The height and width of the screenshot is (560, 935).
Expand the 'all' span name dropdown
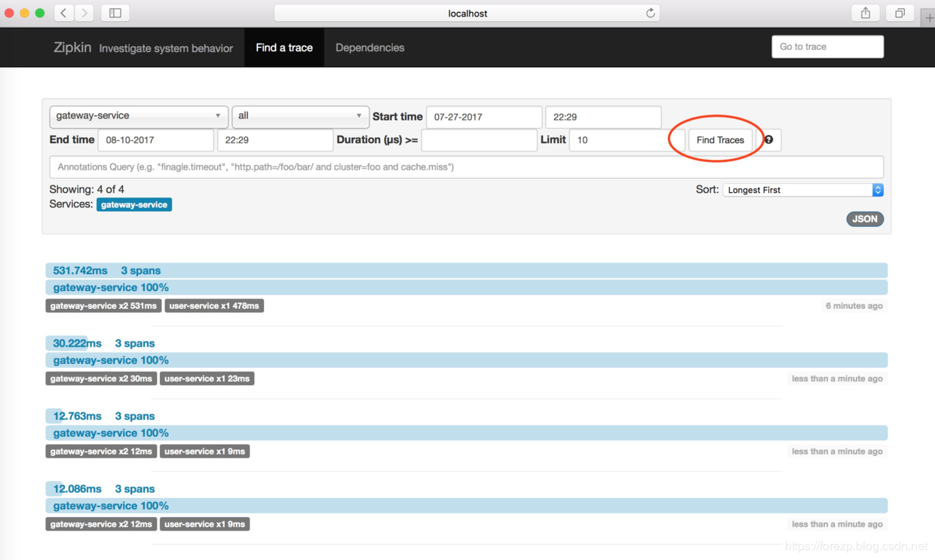point(300,116)
